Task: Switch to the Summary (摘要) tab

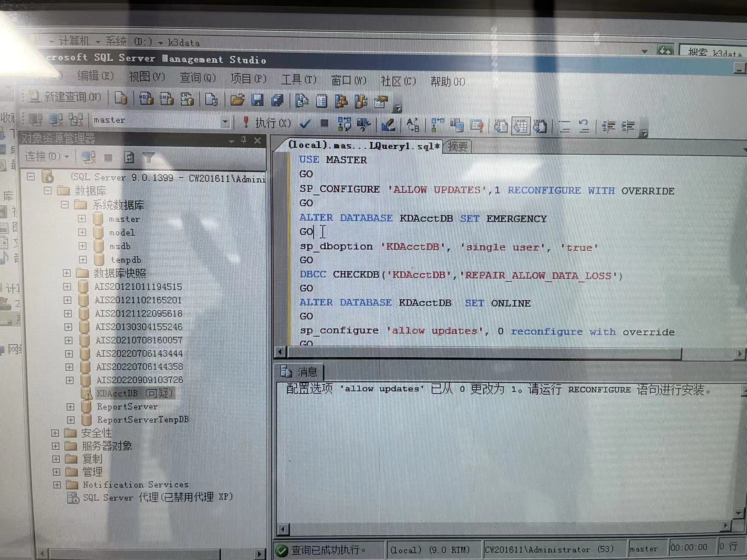Action: 457,146
